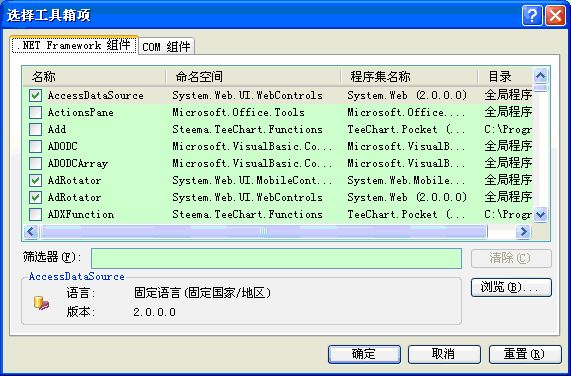The image size is (571, 376).
Task: Click Steema.TeeChart.Functions in the Add row
Action: pos(247,130)
